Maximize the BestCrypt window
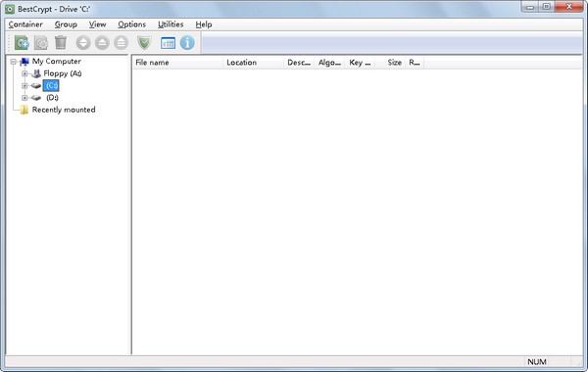This screenshot has height=372, width=588. coord(547,7)
